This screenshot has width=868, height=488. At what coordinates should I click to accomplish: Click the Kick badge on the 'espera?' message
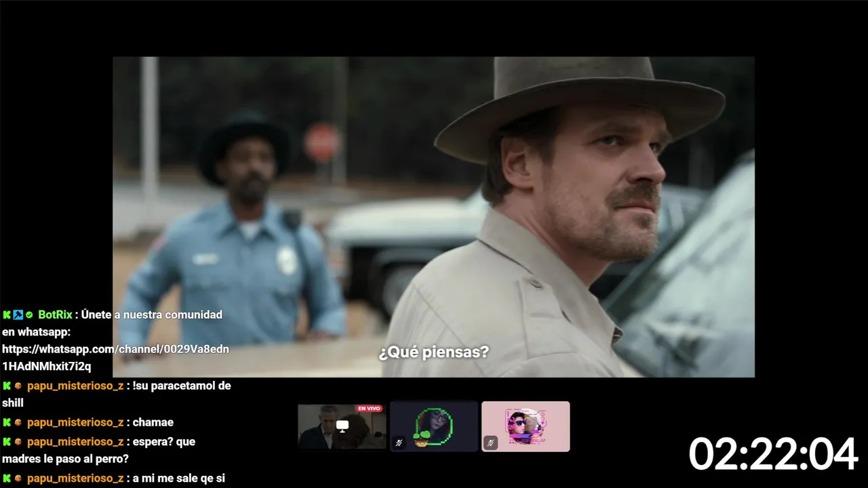pyautogui.click(x=7, y=441)
